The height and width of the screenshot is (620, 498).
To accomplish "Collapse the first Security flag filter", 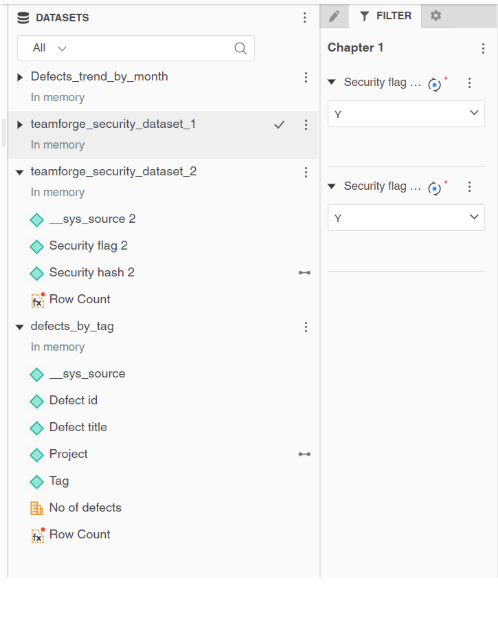I will (332, 82).
